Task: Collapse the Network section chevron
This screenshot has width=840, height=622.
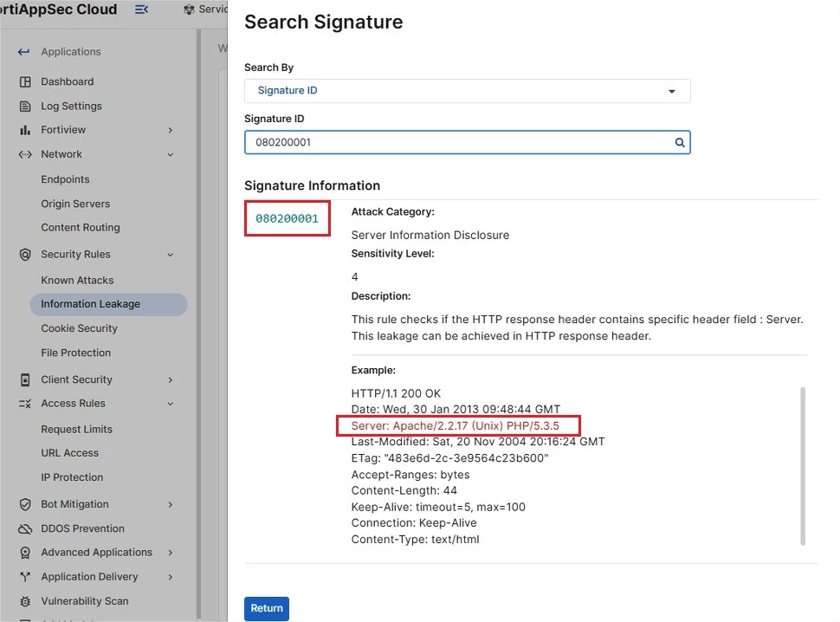Action: 171,155
